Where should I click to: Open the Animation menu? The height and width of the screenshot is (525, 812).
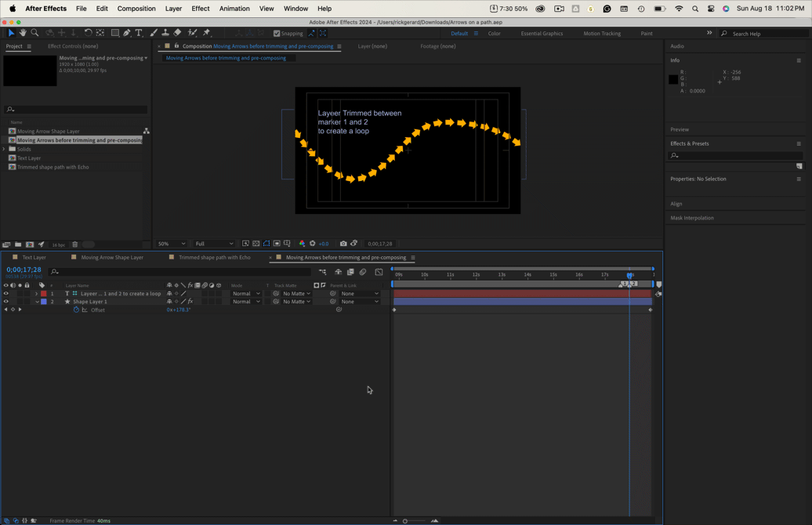click(234, 9)
